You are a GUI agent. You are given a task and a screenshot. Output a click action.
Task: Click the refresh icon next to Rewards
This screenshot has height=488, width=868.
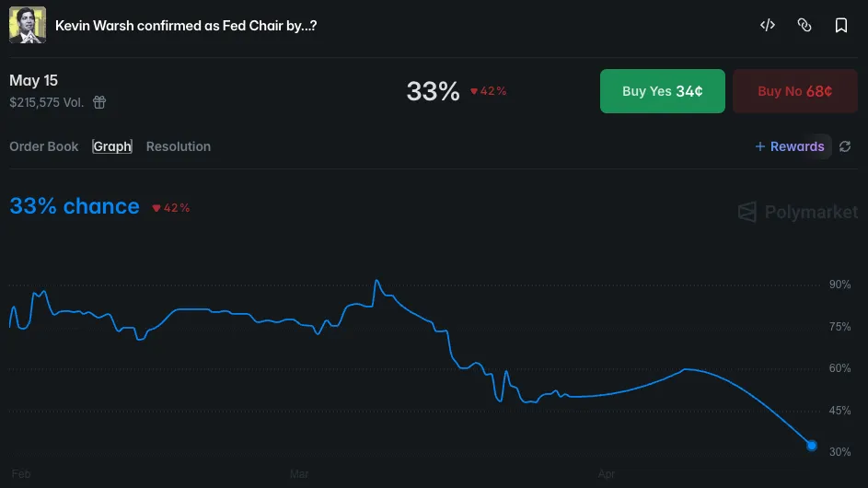(845, 146)
